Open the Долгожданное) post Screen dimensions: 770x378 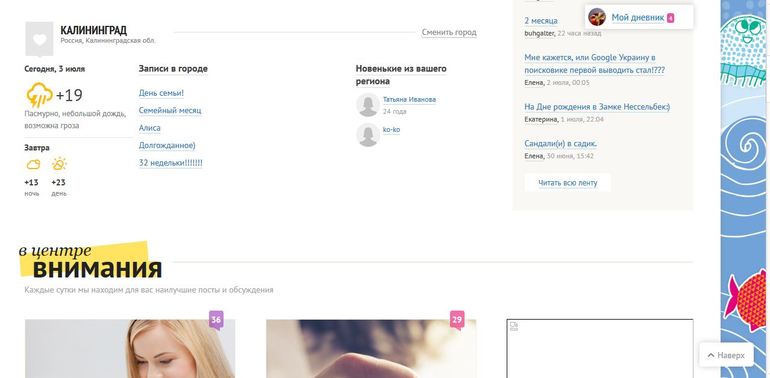(167, 145)
